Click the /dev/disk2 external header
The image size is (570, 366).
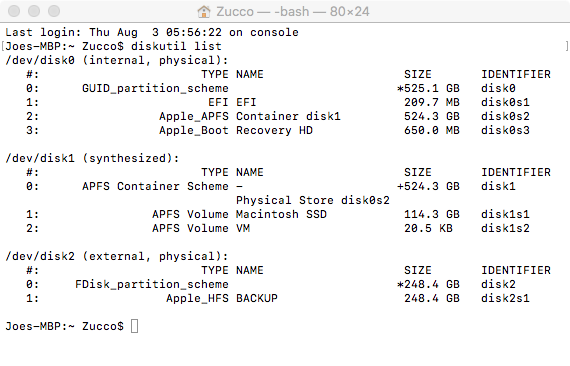click(x=117, y=256)
